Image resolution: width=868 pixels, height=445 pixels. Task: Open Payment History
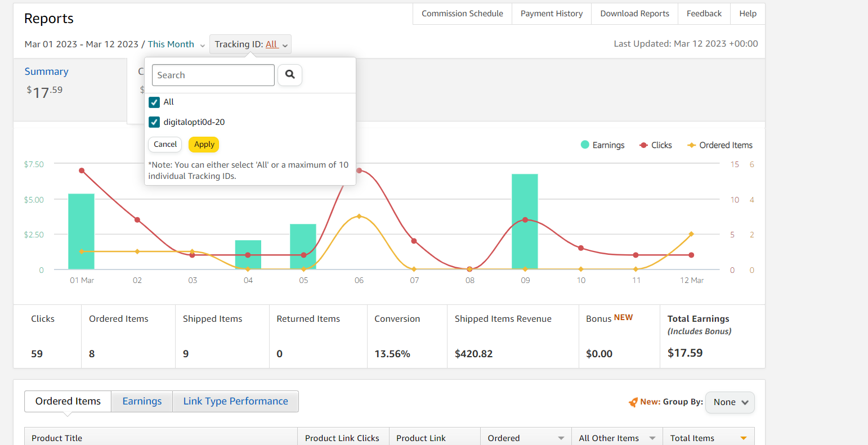(x=552, y=14)
